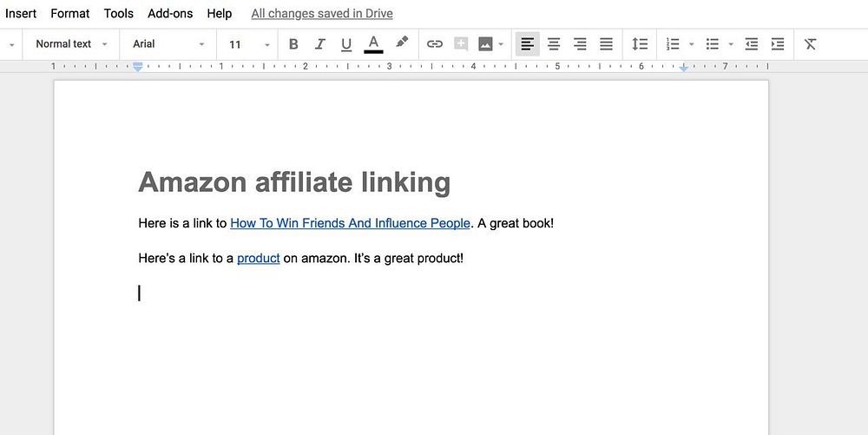Expand numbered list style dropdown arrow
868x435 pixels.
691,44
